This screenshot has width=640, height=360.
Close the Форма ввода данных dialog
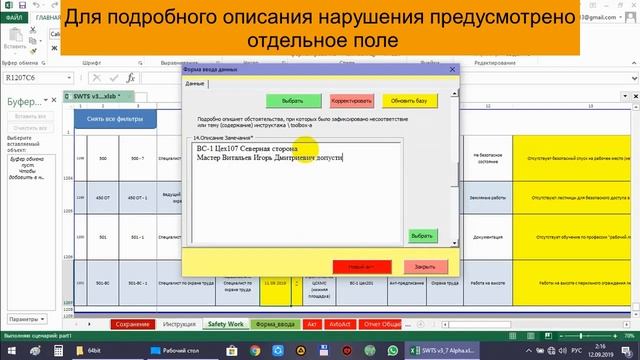click(452, 69)
